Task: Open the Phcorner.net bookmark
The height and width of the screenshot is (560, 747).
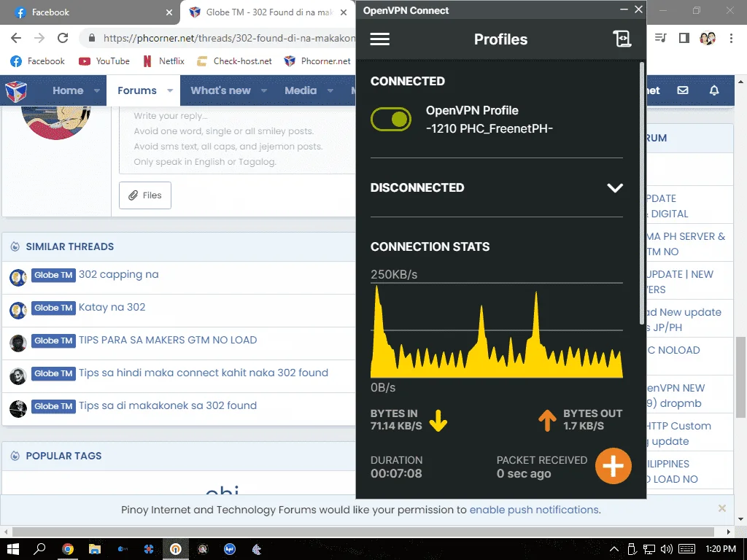Action: [x=317, y=61]
